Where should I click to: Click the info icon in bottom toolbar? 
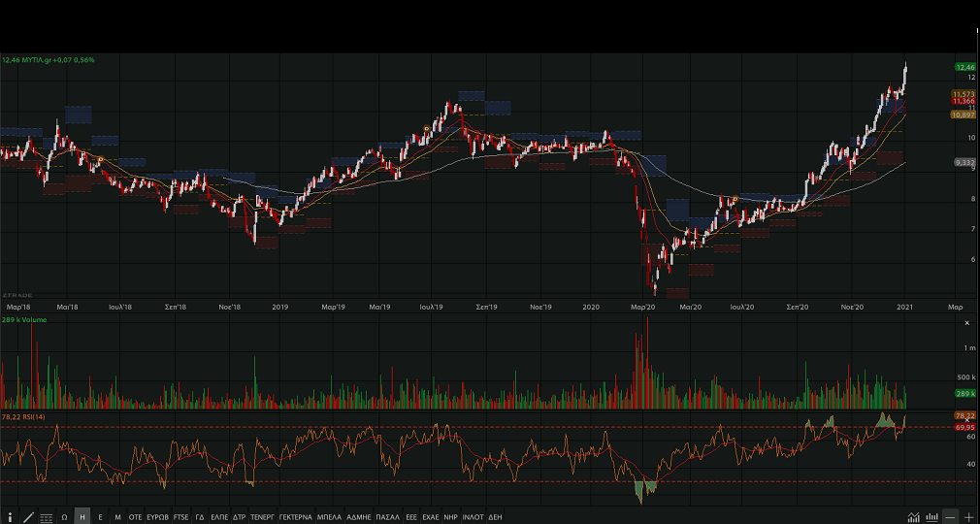11,517
